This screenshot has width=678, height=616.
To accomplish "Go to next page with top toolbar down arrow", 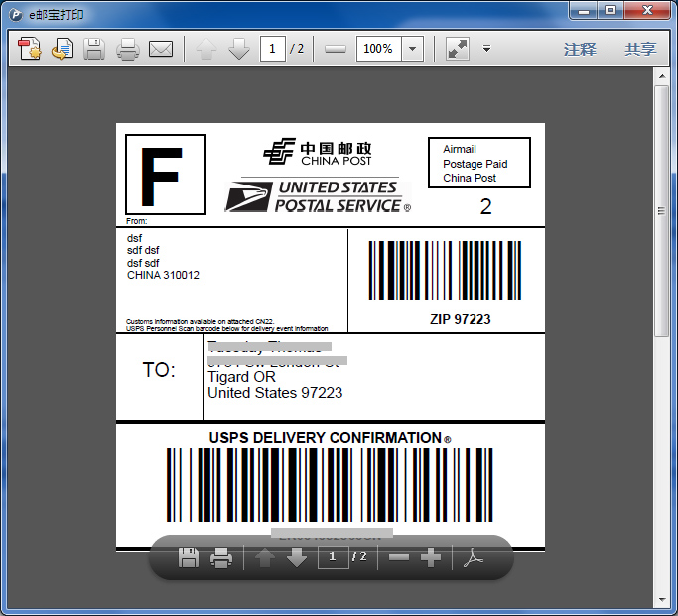I will pyautogui.click(x=238, y=49).
